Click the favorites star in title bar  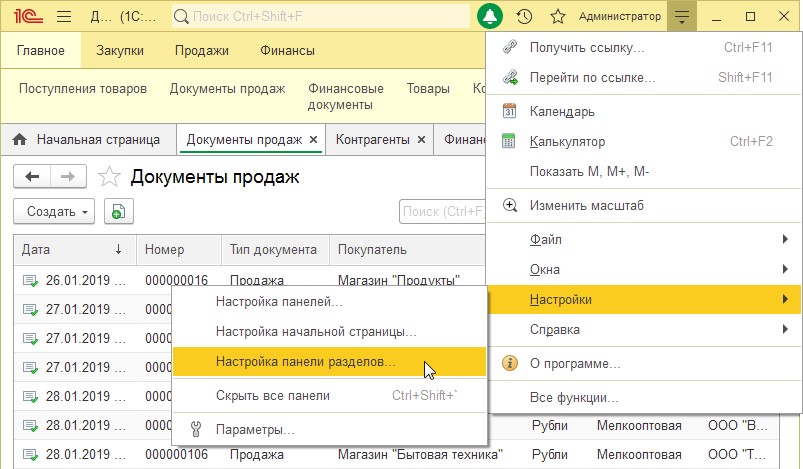pos(558,17)
